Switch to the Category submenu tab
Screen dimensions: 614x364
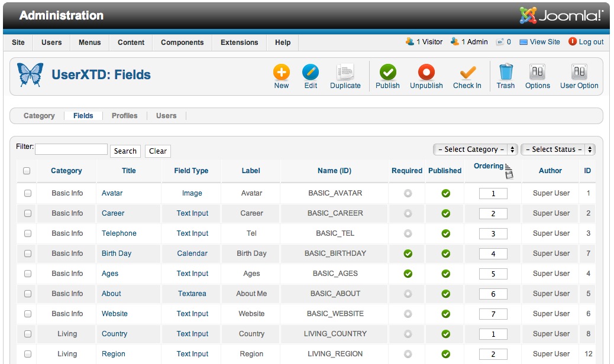click(39, 116)
